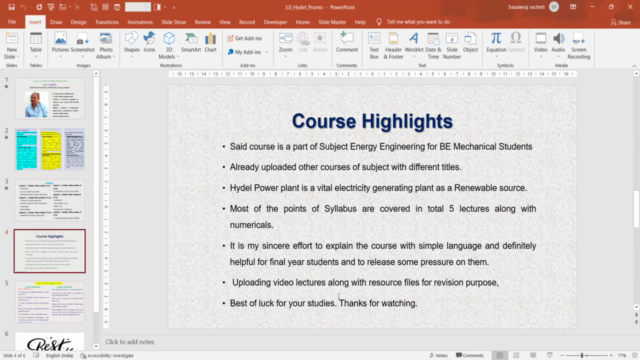Screen dimensions: 640x360
Task: Toggle the Notes pane in status bar
Action: 438,356
